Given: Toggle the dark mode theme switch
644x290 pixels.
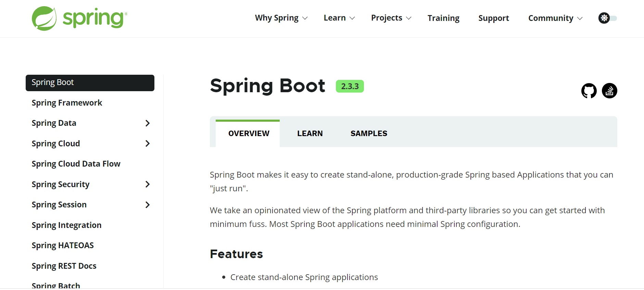Looking at the screenshot, I should (x=608, y=18).
